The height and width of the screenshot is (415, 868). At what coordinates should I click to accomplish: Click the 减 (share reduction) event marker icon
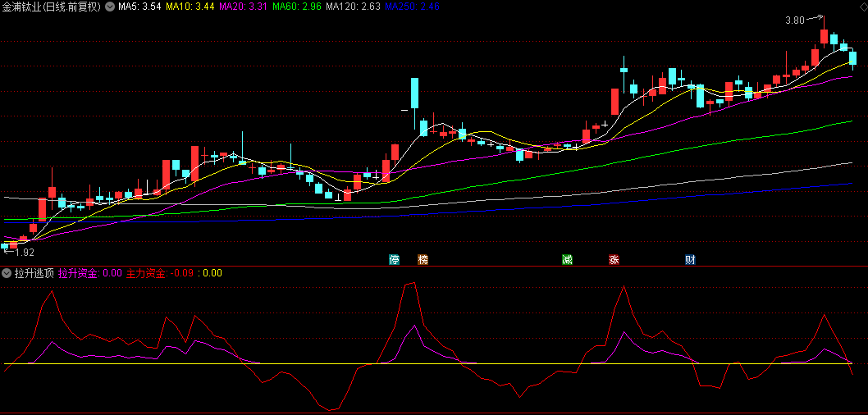[x=567, y=260]
